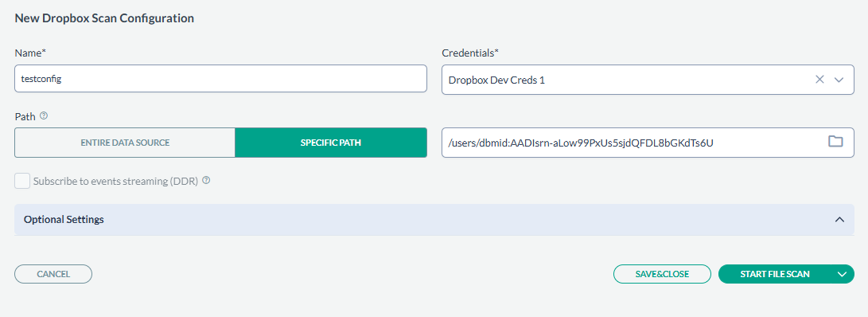Click the help icon beside events streaming (DDR)
The width and height of the screenshot is (868, 317).
click(x=206, y=180)
